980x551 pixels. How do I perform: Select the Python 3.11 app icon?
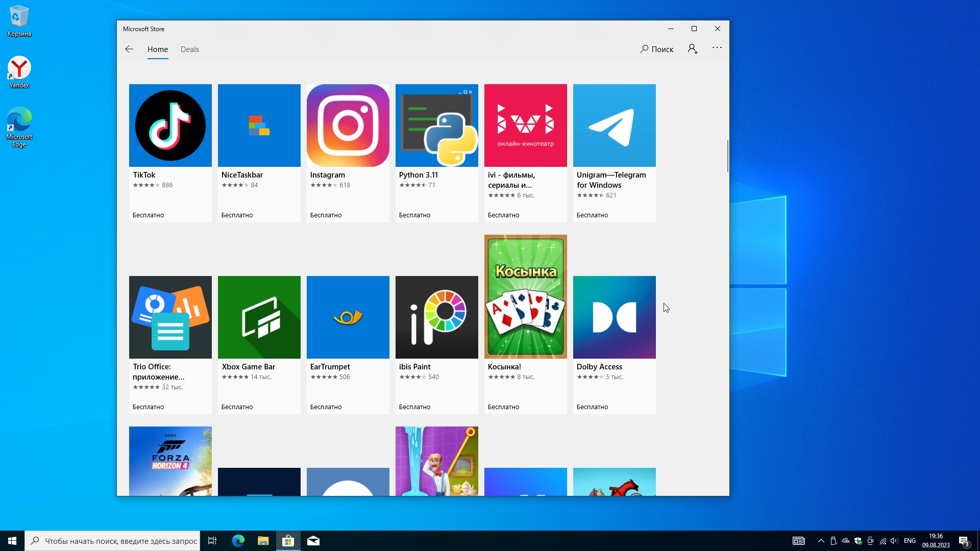tap(436, 126)
